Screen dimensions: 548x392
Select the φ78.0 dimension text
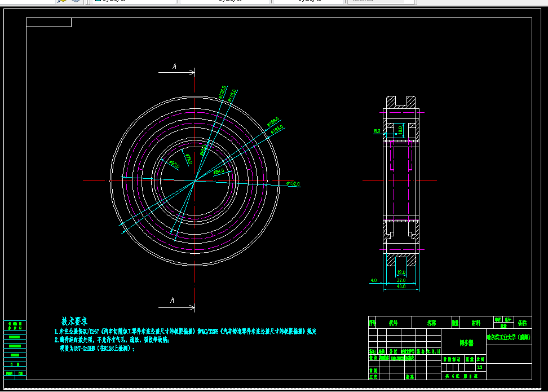point(188,159)
